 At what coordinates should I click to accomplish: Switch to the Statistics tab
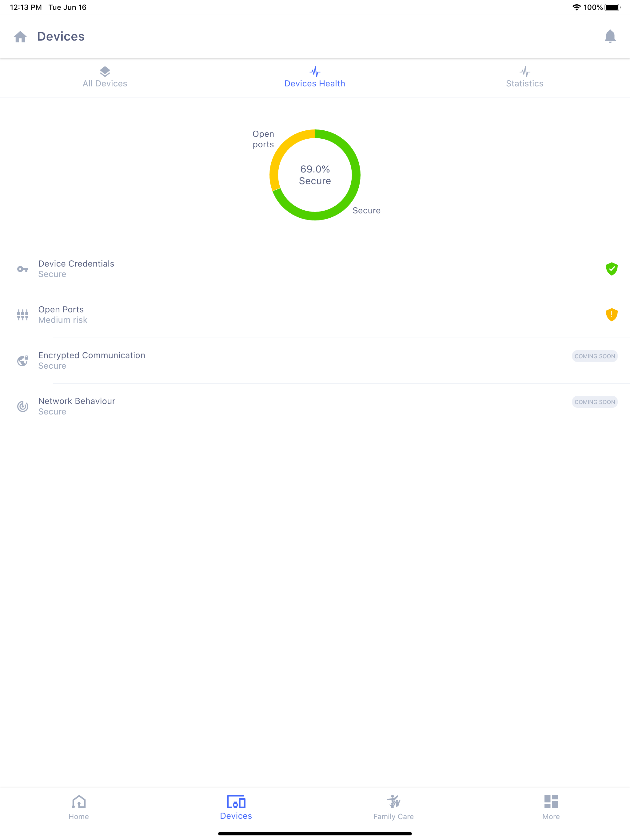pyautogui.click(x=524, y=77)
